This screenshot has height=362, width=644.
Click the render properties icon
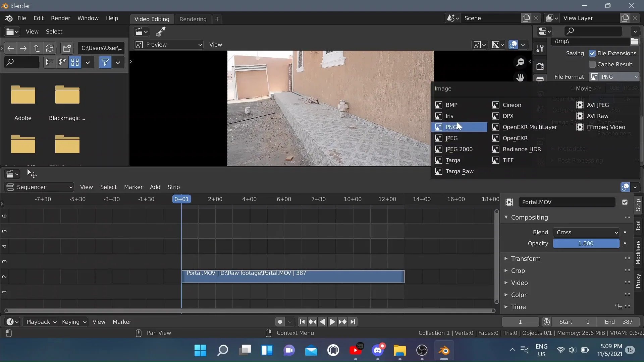coord(540,66)
